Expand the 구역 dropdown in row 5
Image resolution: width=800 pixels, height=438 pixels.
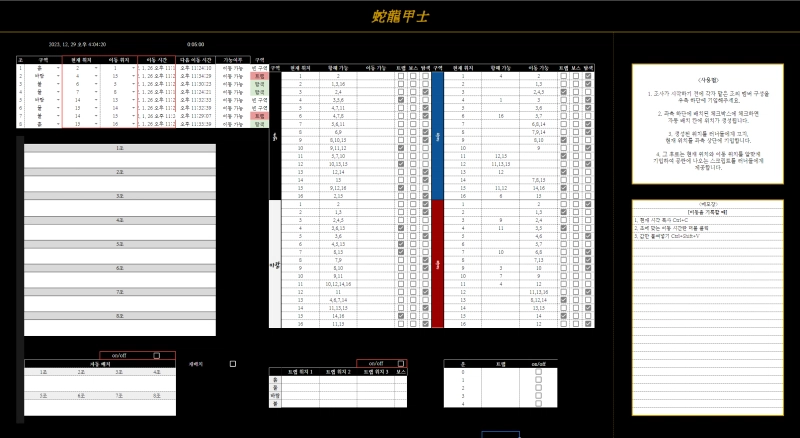[x=57, y=101]
